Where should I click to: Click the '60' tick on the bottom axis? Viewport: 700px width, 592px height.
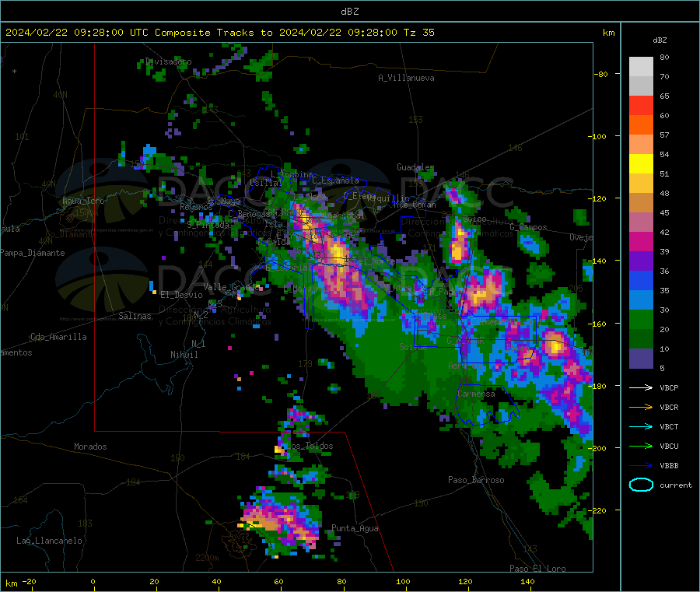click(278, 581)
